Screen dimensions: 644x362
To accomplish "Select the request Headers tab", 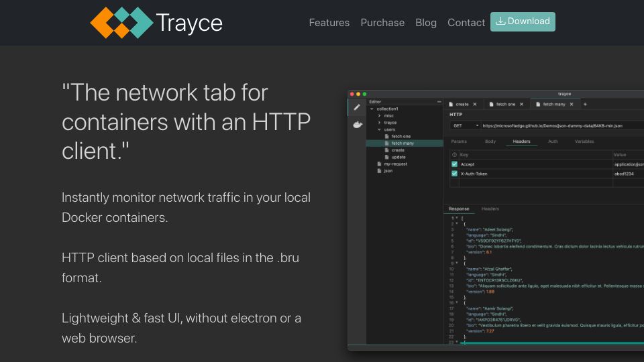I will click(522, 141).
